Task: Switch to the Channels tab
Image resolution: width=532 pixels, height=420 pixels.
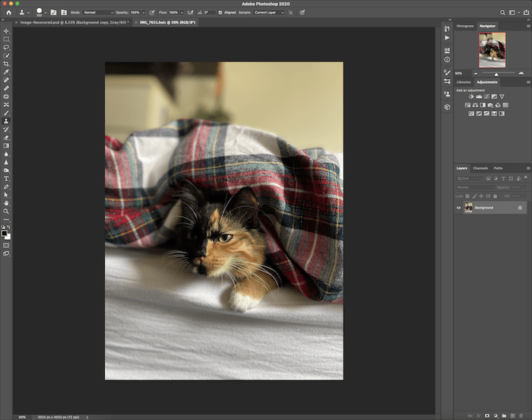Action: point(480,168)
